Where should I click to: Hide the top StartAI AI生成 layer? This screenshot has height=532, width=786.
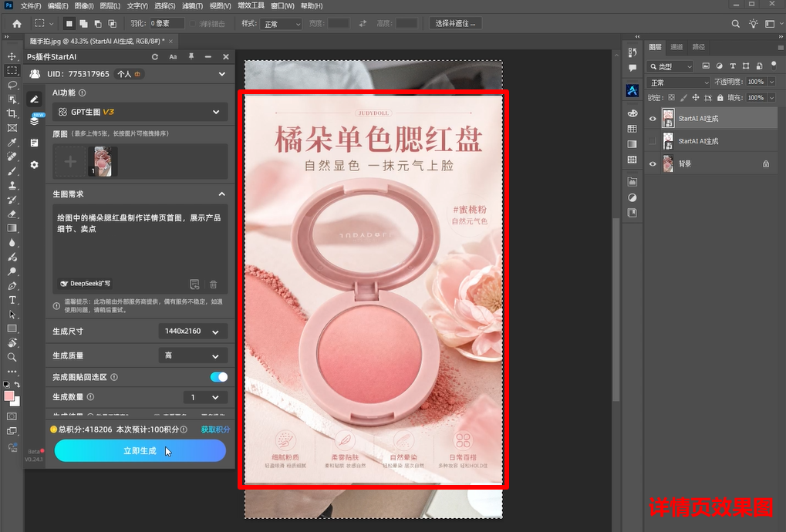(x=653, y=119)
